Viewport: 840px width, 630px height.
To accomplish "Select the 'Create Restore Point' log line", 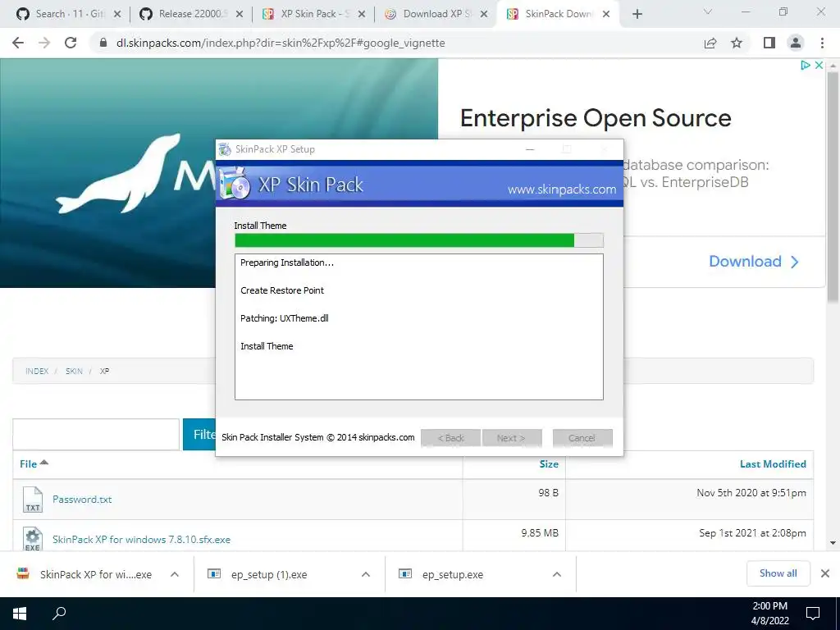I will tap(282, 290).
